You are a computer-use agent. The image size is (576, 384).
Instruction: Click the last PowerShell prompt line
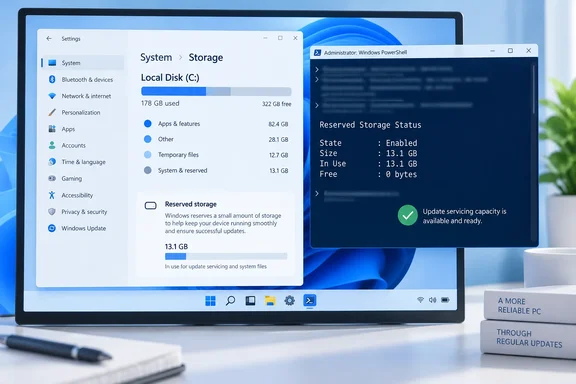357,194
